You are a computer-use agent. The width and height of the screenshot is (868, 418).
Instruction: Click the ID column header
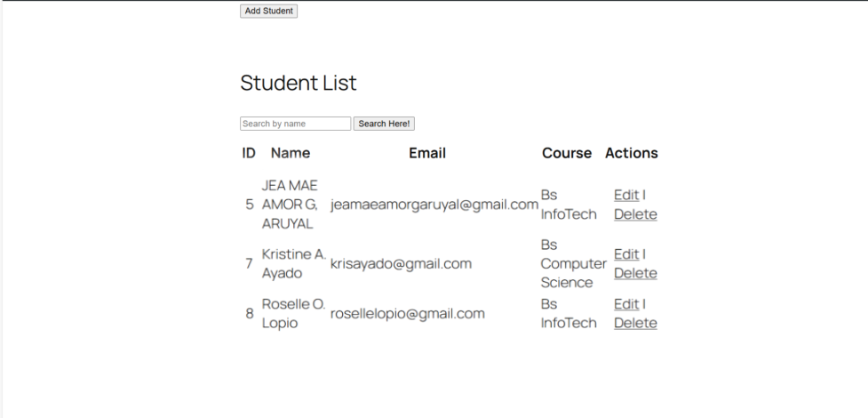pos(249,153)
